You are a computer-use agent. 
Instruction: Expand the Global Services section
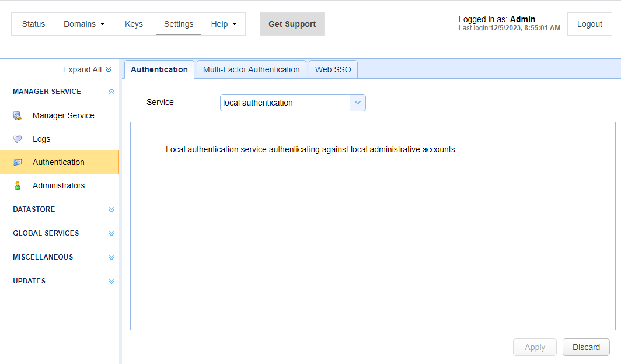[x=111, y=233]
